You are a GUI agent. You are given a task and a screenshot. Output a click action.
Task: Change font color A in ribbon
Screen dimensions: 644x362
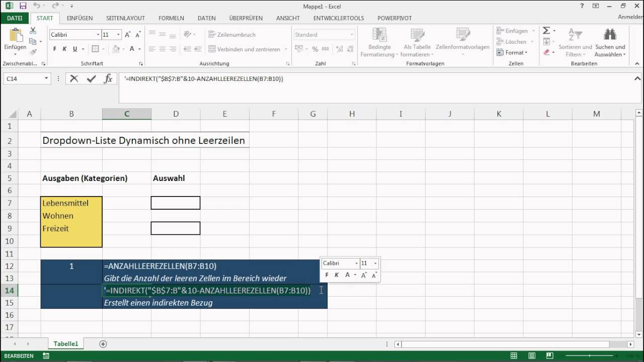132,49
